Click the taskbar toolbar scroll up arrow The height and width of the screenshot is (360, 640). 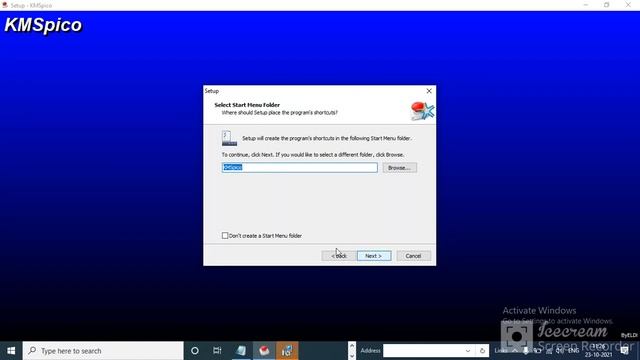(x=352, y=346)
